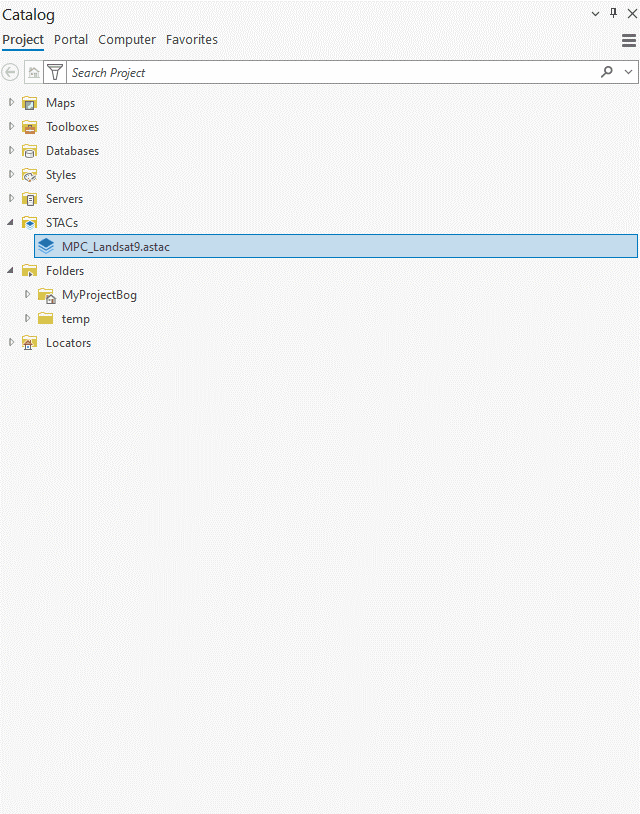Switch to the Portal tab
Screen dimensions: 640x814
pos(71,40)
